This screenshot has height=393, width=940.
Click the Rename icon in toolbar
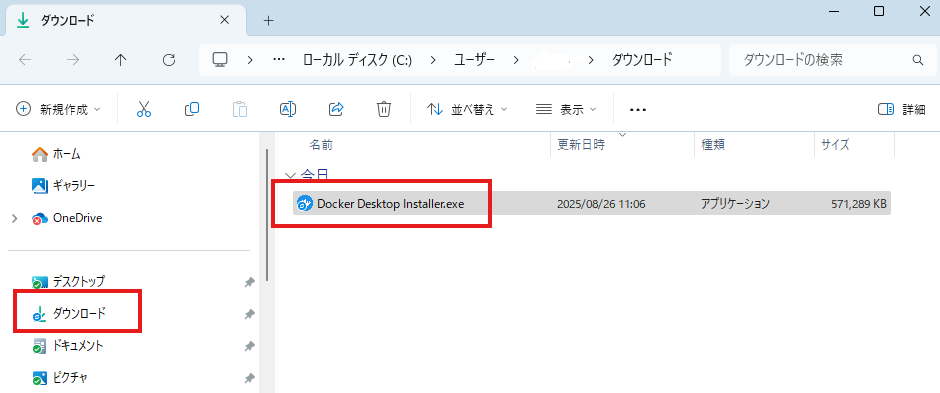288,109
